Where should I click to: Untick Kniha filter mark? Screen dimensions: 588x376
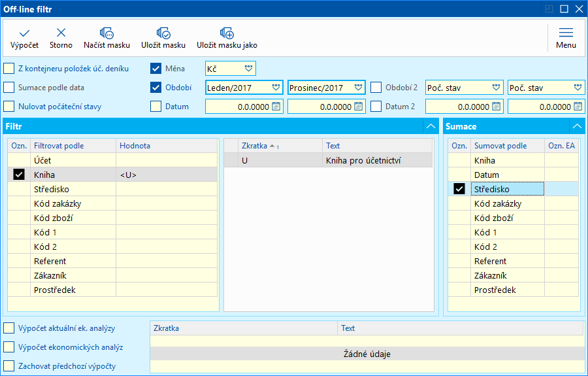point(19,175)
